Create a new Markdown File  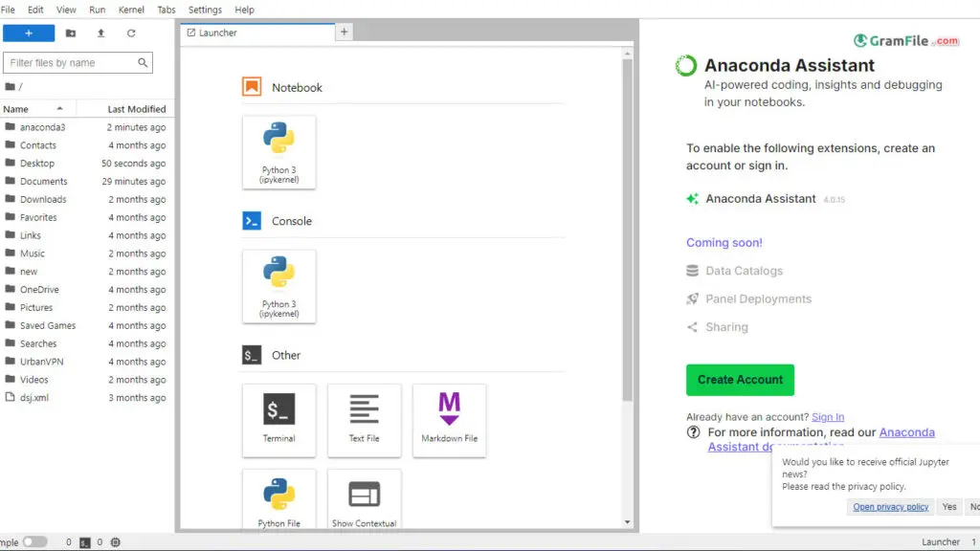(x=450, y=420)
